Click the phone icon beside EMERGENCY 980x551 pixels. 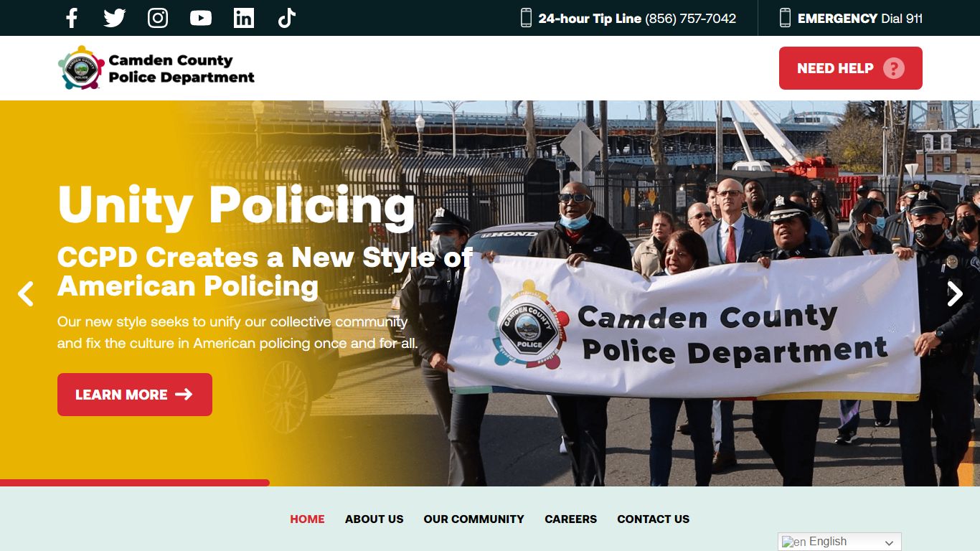point(785,18)
